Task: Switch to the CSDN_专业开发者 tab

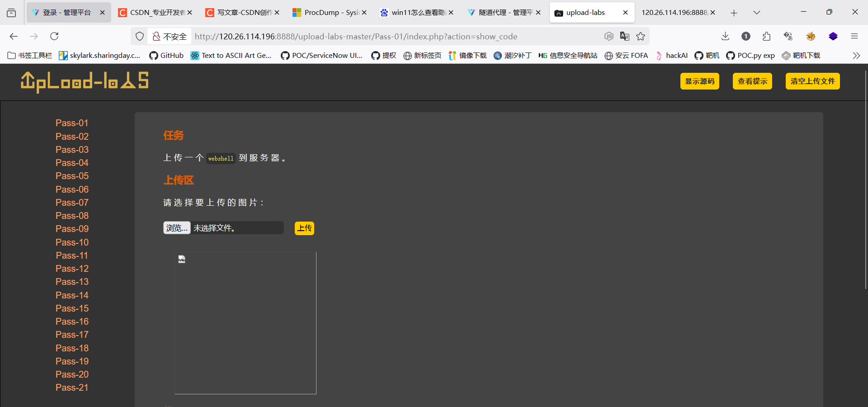Action: [155, 13]
